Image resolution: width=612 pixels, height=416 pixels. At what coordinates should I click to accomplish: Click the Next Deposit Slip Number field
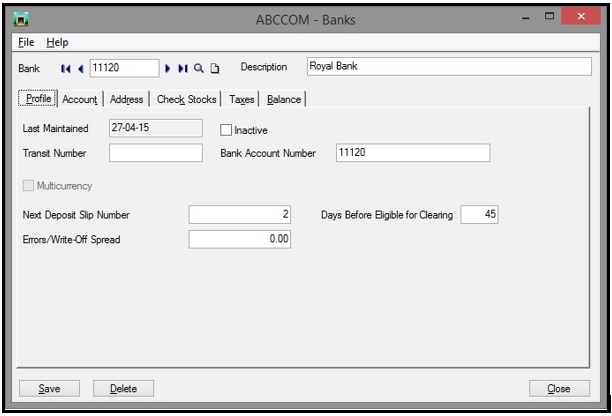(240, 214)
